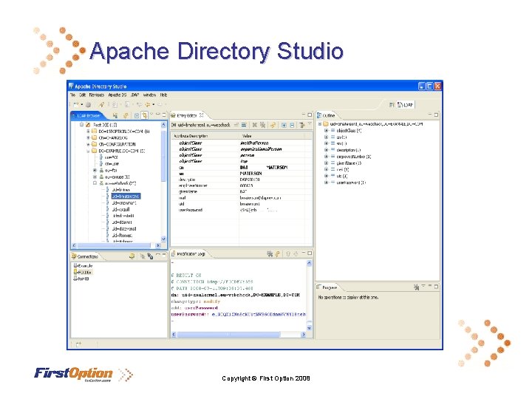Click the Open Perspective icon beside LDAP
This screenshot has width=532, height=399.
click(391, 105)
